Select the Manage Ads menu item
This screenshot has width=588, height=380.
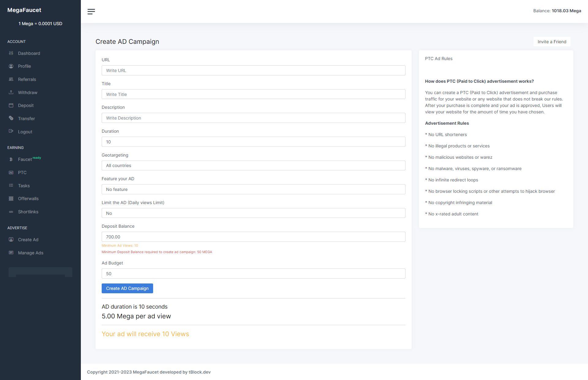point(30,253)
